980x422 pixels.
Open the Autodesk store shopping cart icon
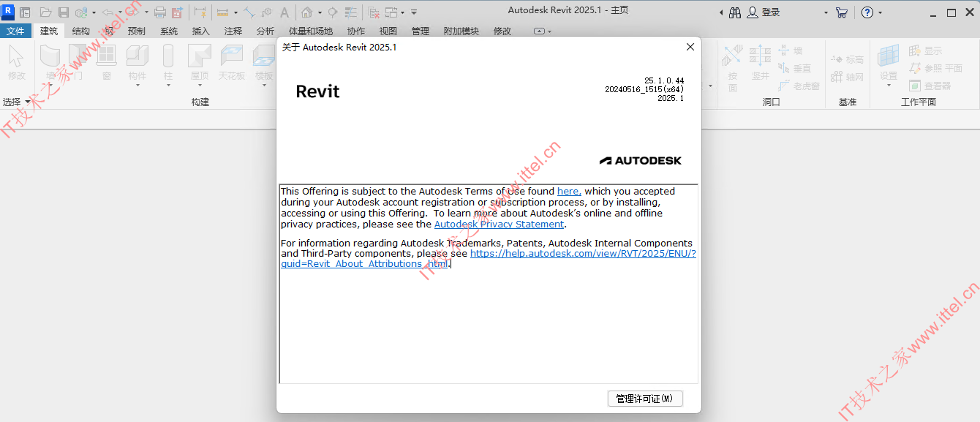click(842, 12)
